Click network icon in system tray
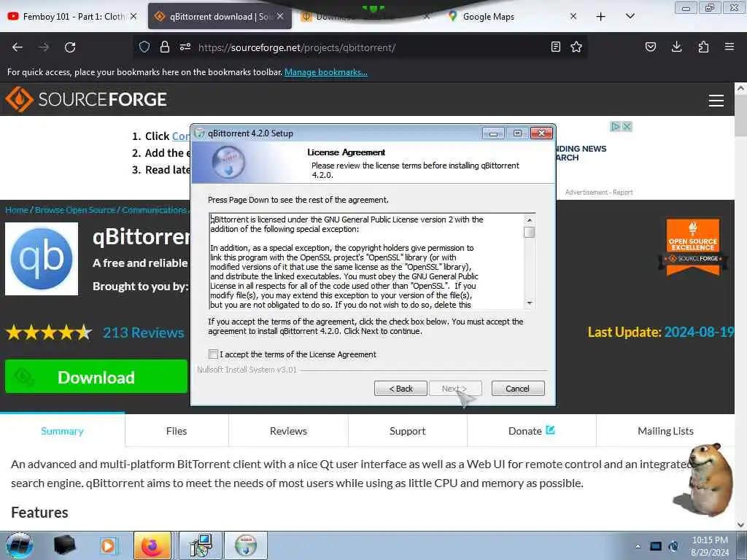Viewport: 747px width, 560px height. pos(656,546)
